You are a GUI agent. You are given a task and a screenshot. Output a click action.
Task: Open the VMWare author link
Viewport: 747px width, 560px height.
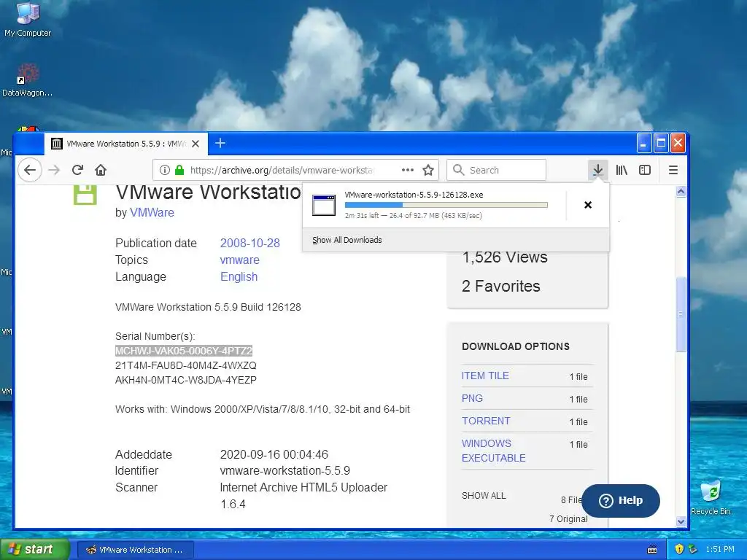click(x=152, y=212)
